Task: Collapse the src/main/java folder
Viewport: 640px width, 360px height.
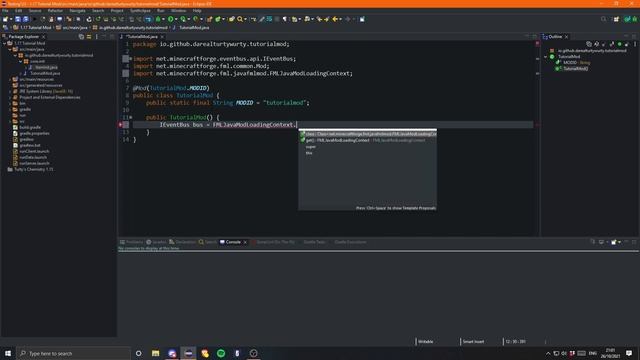Action: coord(10,49)
